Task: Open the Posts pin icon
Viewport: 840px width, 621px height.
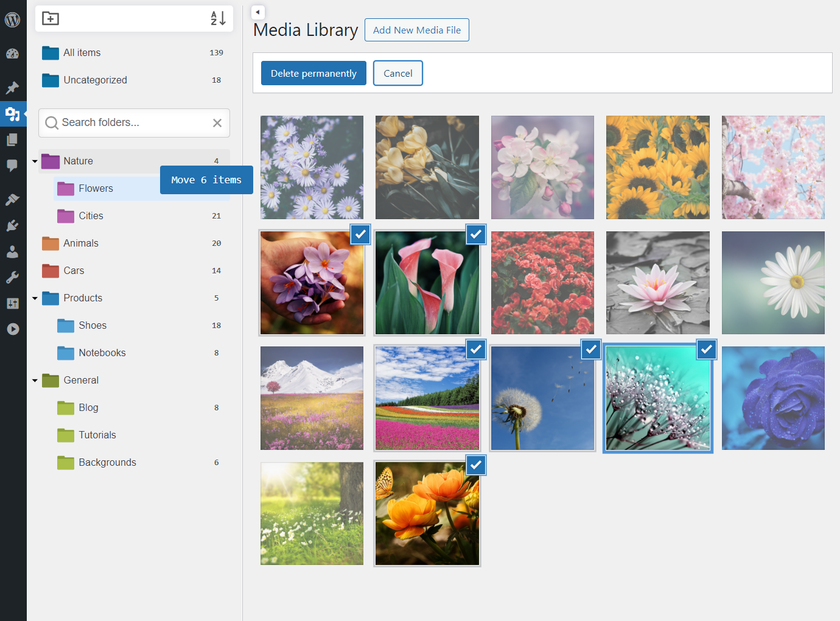Action: [12, 88]
